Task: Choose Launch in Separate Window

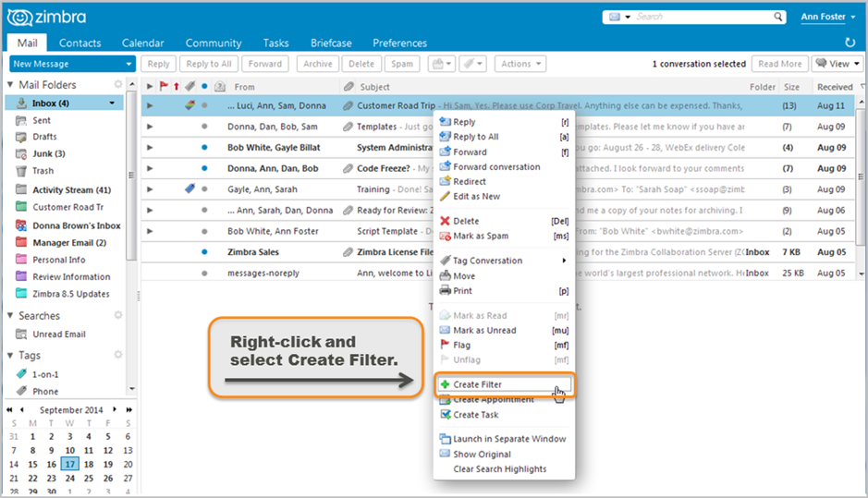Action: click(505, 439)
